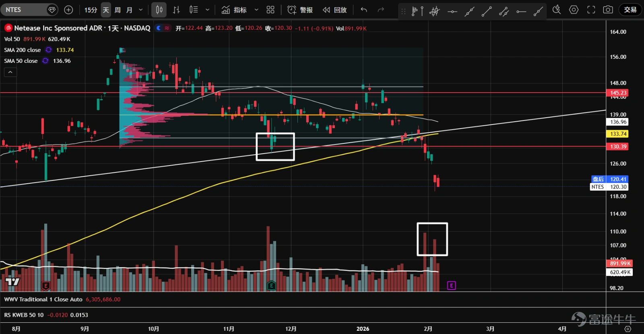Select the ray drawing tool
The image size is (644, 334).
pyautogui.click(x=538, y=11)
